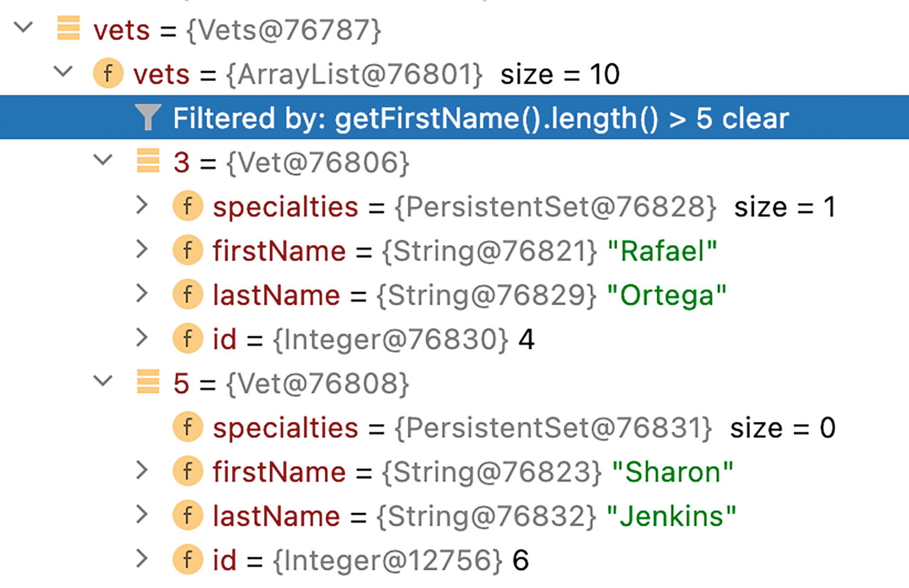Collapse element 5 Vet@76808
Image resolution: width=909 pixels, height=588 pixels.
[x=104, y=382]
